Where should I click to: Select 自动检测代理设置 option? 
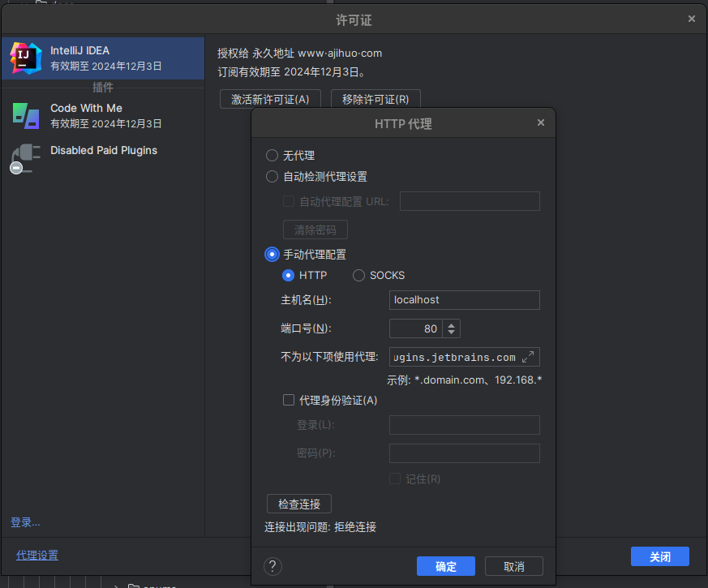point(272,177)
